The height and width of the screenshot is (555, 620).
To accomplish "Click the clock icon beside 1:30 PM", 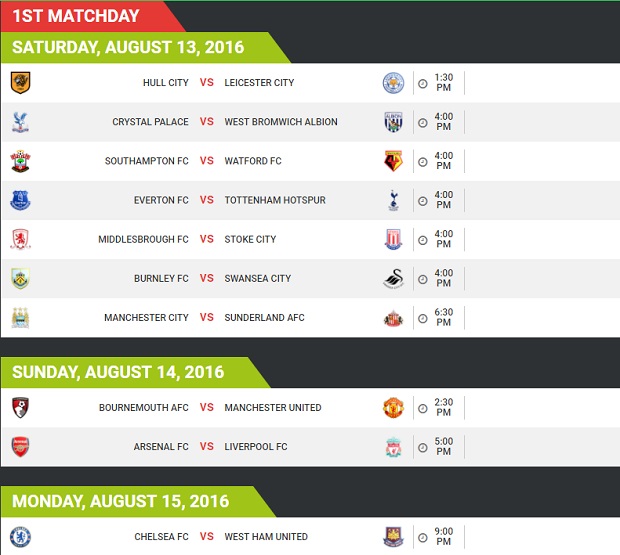I will click(423, 83).
